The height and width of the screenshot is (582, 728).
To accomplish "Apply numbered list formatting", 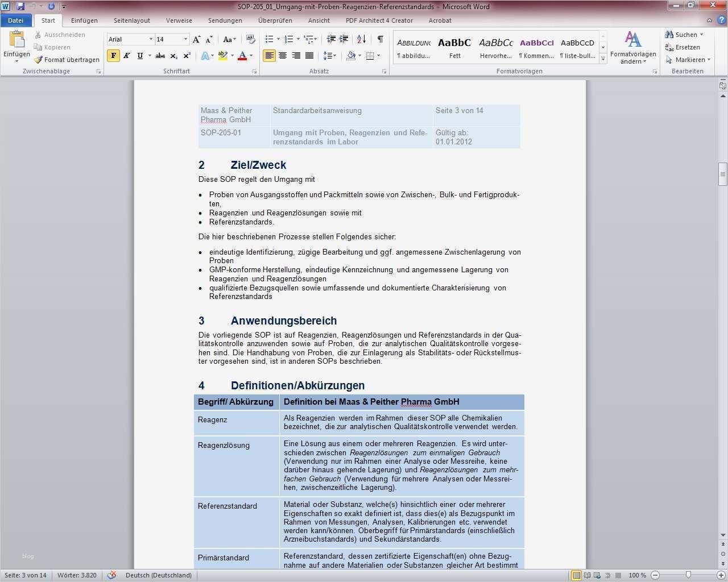I will 289,39.
